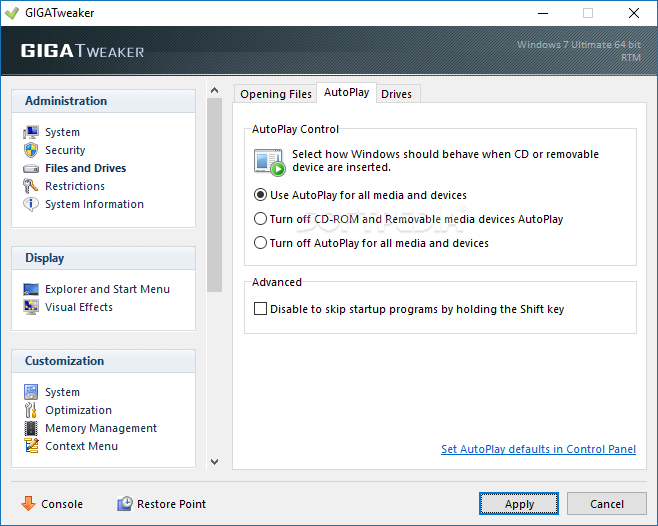Viewport: 658px width, 526px height.
Task: Open the System Information label
Action: pos(94,204)
